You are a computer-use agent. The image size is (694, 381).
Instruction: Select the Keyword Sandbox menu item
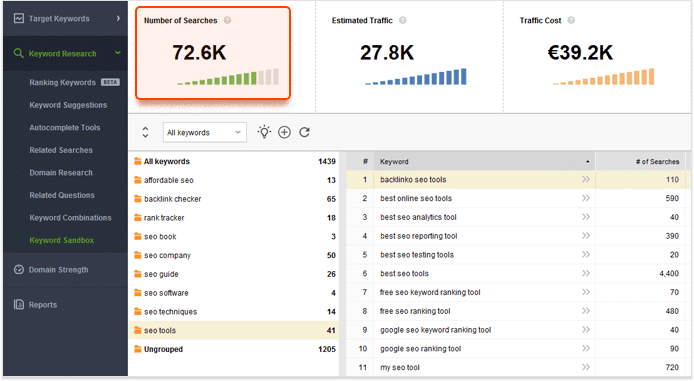[x=62, y=240]
